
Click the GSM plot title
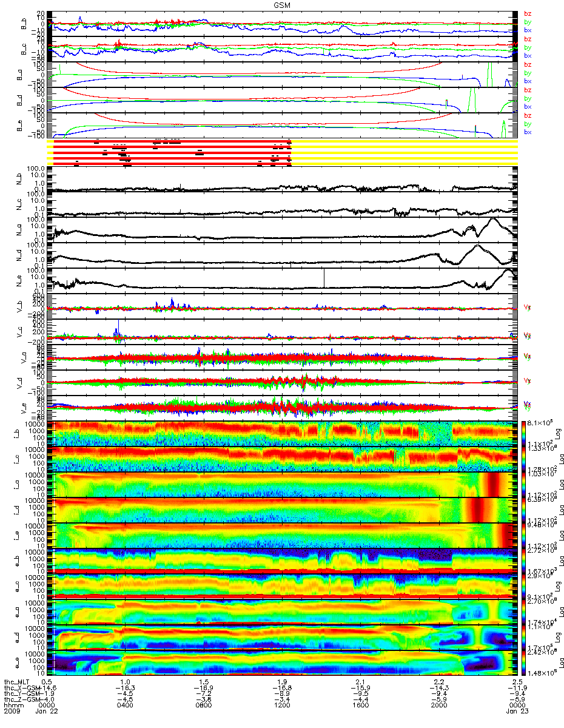[282, 4]
